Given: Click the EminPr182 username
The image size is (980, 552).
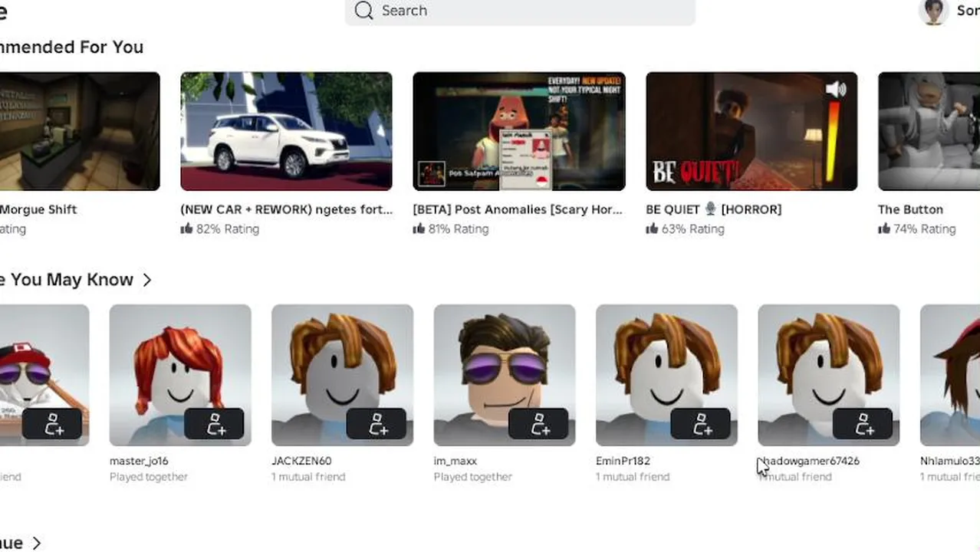Looking at the screenshot, I should (x=622, y=461).
